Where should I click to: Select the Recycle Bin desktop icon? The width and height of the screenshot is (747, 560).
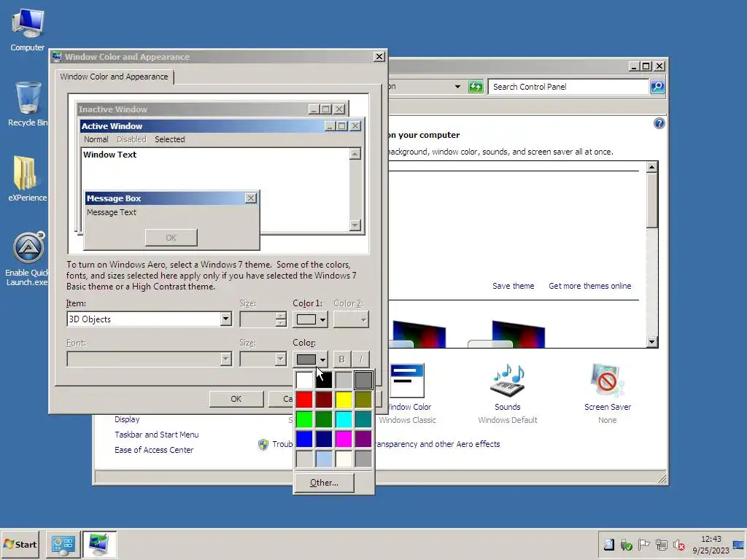click(28, 104)
